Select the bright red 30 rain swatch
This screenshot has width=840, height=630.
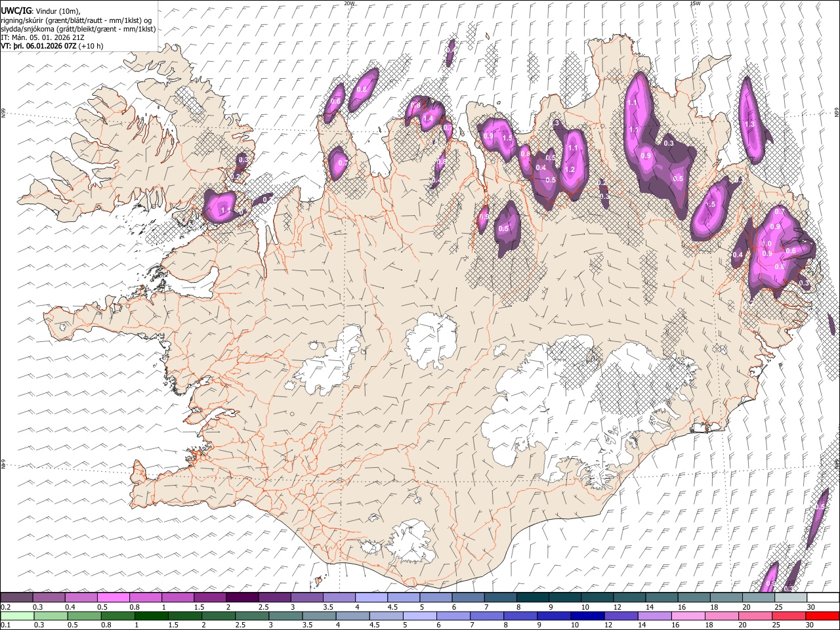(823, 616)
